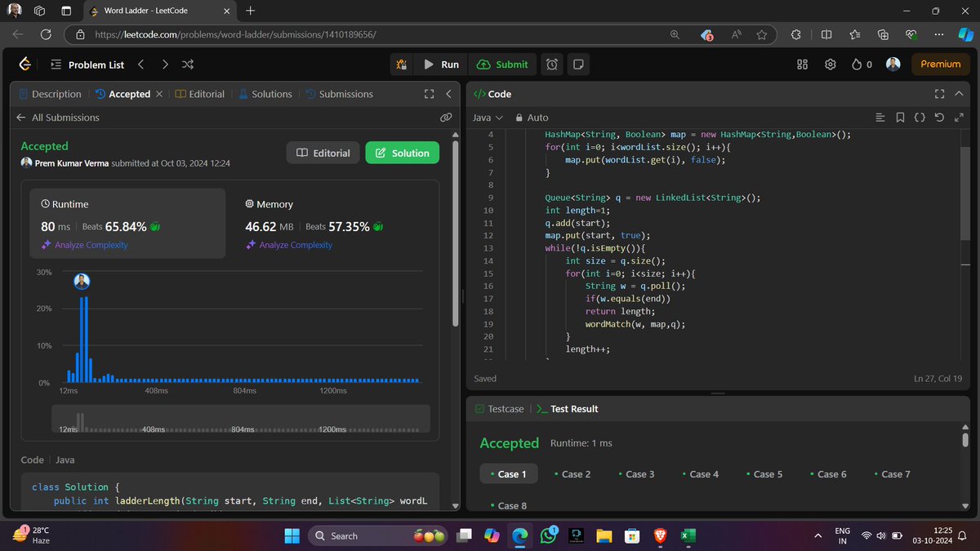Image resolution: width=980 pixels, height=551 pixels.
Task: Refresh the browser page
Action: [46, 35]
